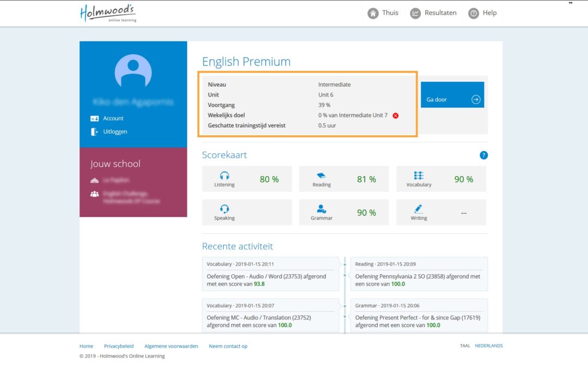This screenshot has width=588, height=368.
Task: Click the Writing pencil icon
Action: click(x=419, y=209)
